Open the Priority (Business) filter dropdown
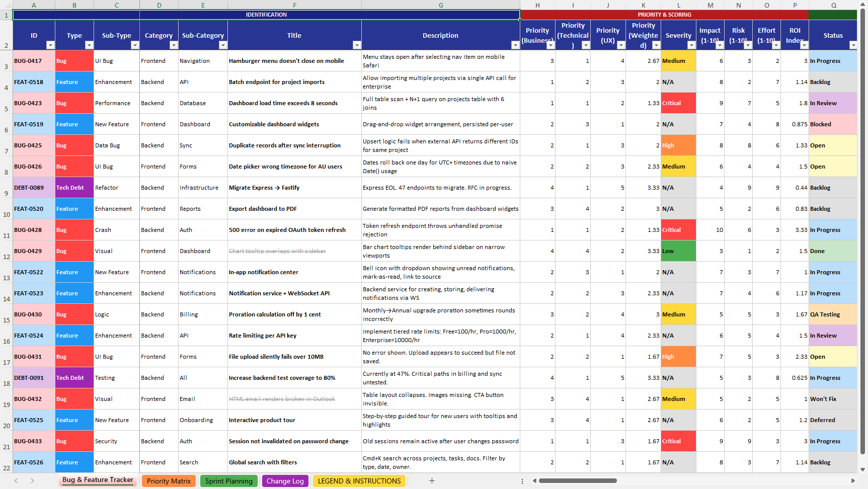 (x=550, y=45)
